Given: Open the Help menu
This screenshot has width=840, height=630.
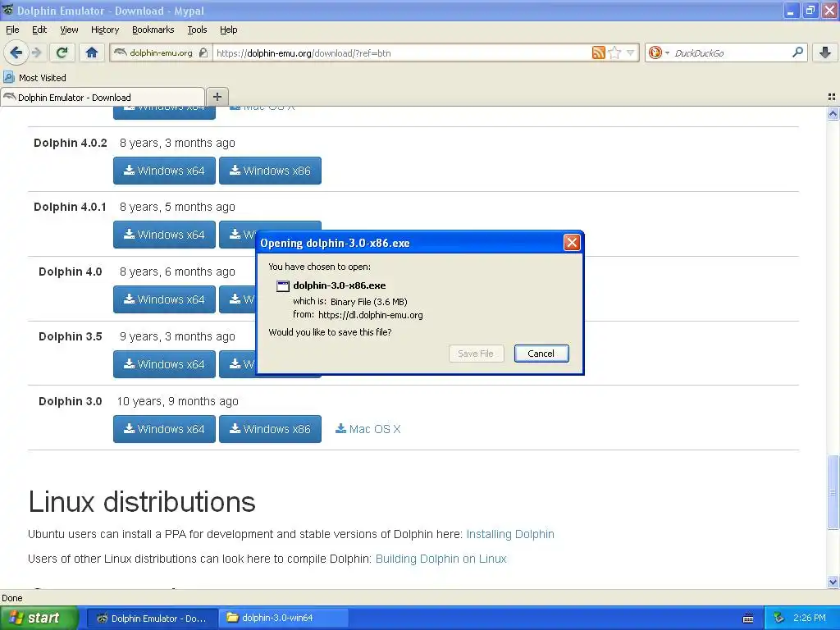Looking at the screenshot, I should pos(228,30).
